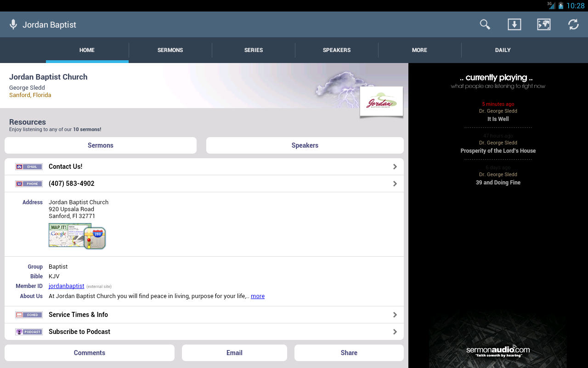Tap the 'currently playing' heading

pos(497,78)
